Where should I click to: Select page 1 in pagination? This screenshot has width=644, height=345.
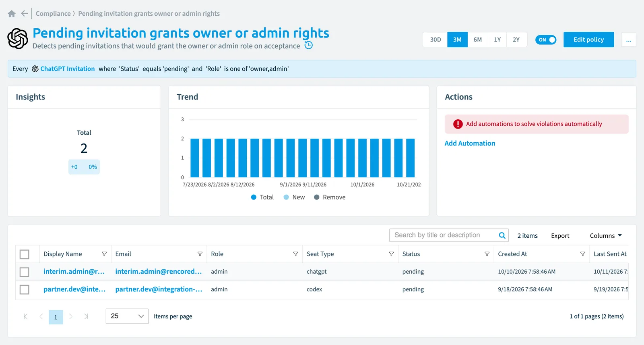(x=56, y=317)
